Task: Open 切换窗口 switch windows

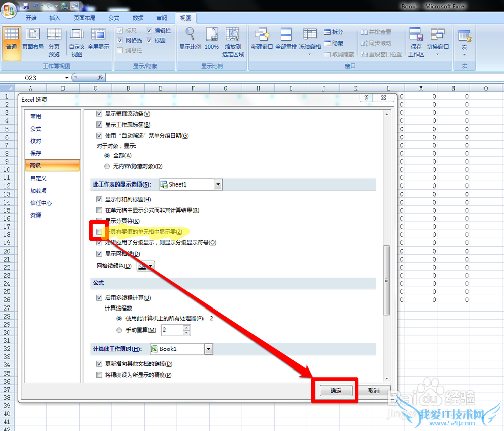Action: (x=438, y=42)
